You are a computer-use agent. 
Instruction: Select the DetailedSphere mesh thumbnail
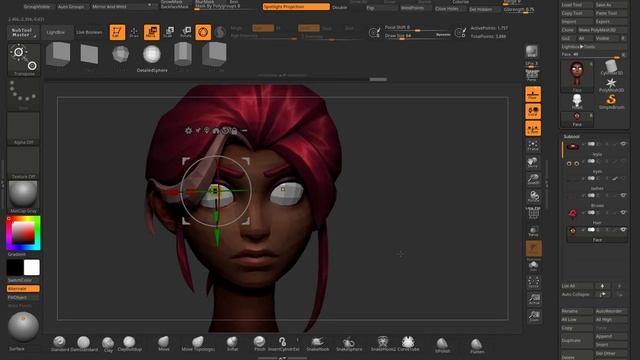tap(152, 58)
